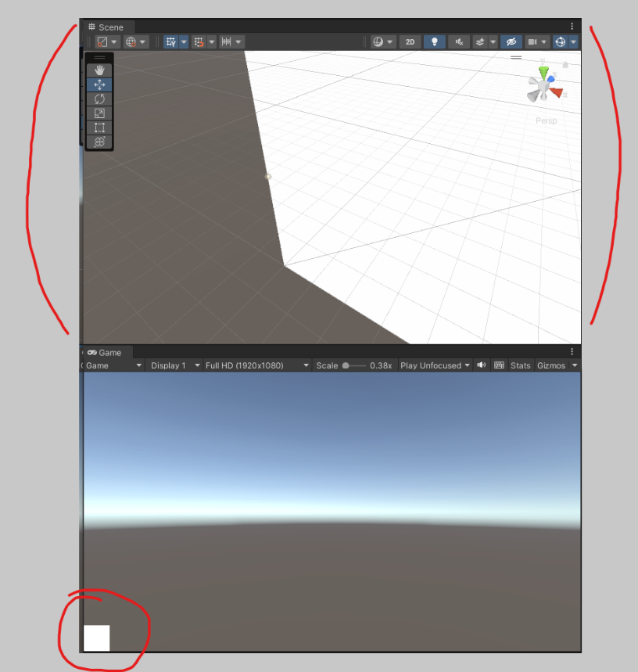This screenshot has width=638, height=672.
Task: Toggle hidden objects scene visibility eye
Action: pyautogui.click(x=511, y=41)
